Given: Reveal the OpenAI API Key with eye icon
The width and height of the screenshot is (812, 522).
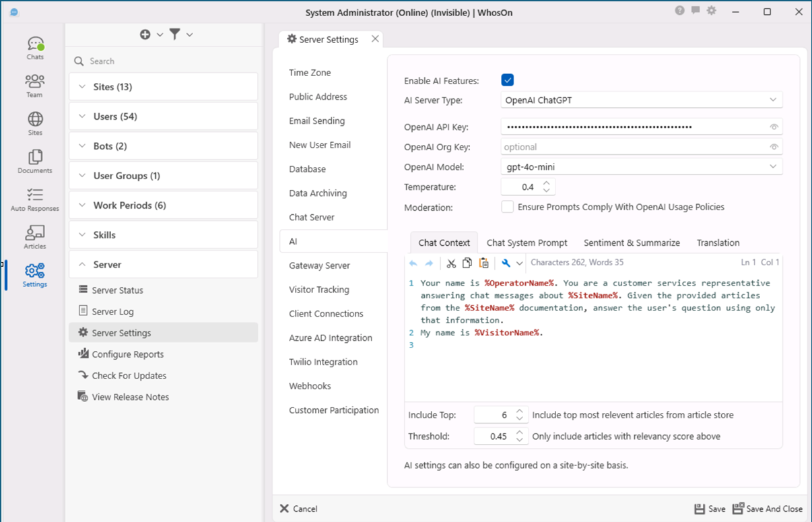Looking at the screenshot, I should point(774,127).
